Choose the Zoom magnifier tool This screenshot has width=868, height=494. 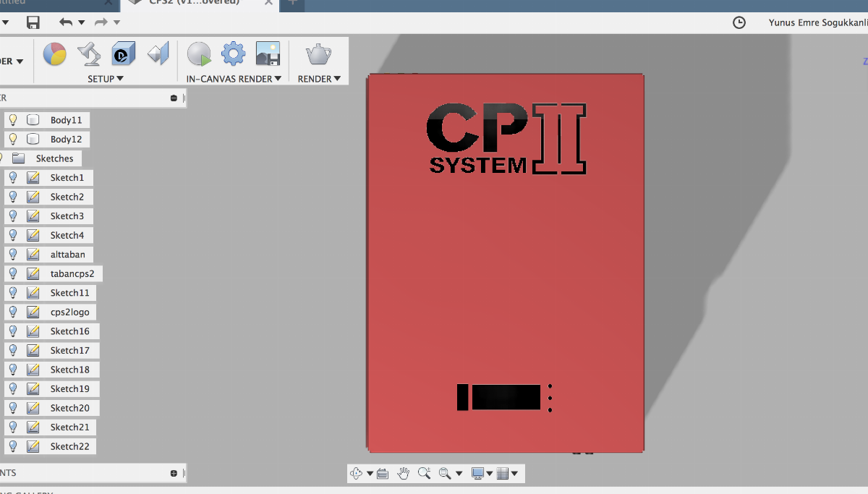pyautogui.click(x=425, y=474)
